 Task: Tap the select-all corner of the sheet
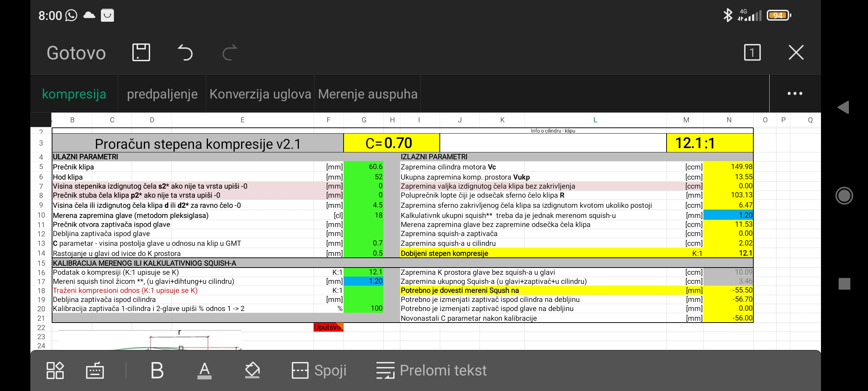pos(41,120)
